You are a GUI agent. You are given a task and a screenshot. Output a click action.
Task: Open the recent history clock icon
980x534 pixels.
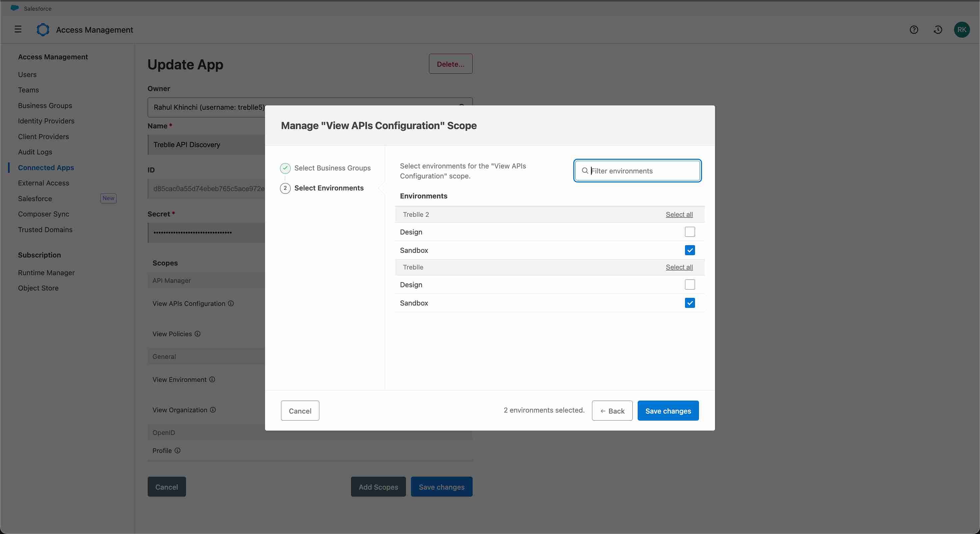pyautogui.click(x=938, y=30)
